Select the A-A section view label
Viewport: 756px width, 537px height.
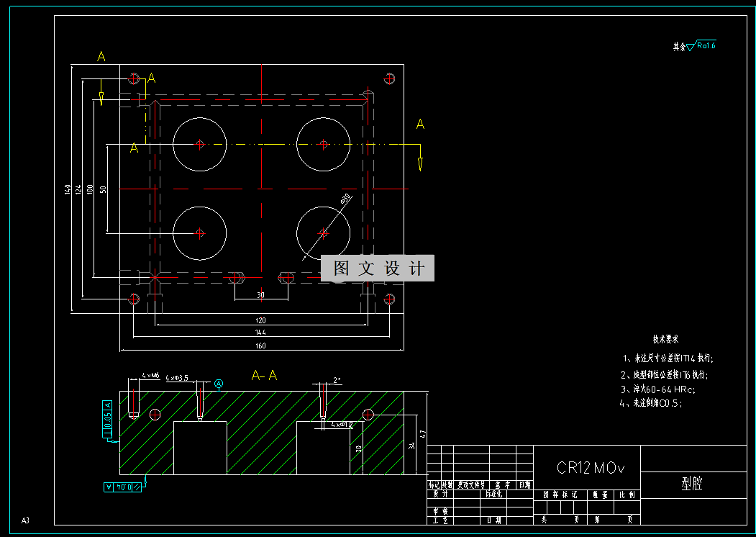264,375
